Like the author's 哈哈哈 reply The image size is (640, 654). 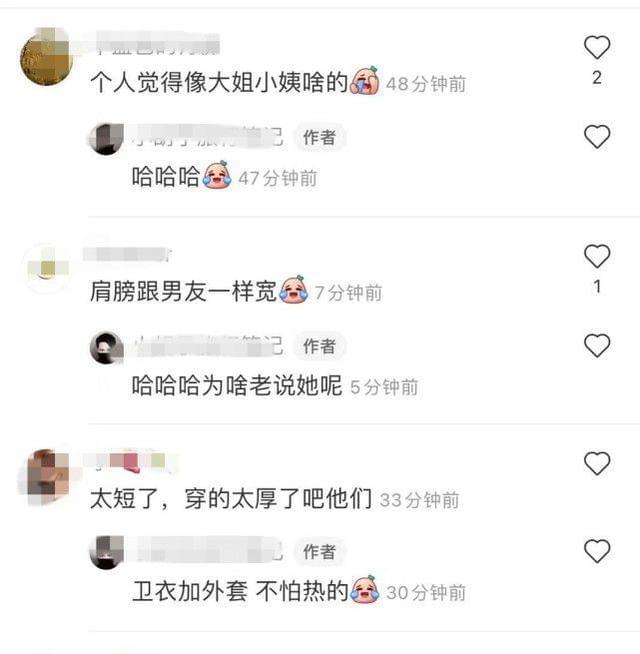[x=597, y=137]
